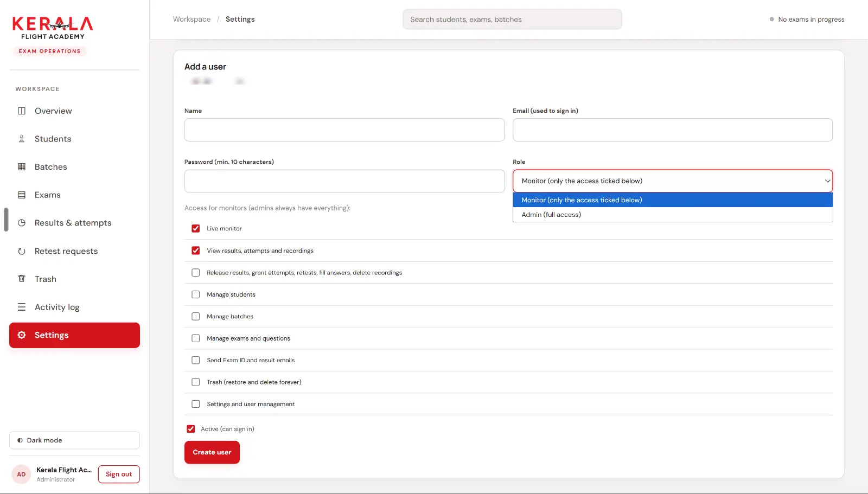Viewport: 868px width, 494px height.
Task: Click the Exam Operations badge
Action: 49,51
